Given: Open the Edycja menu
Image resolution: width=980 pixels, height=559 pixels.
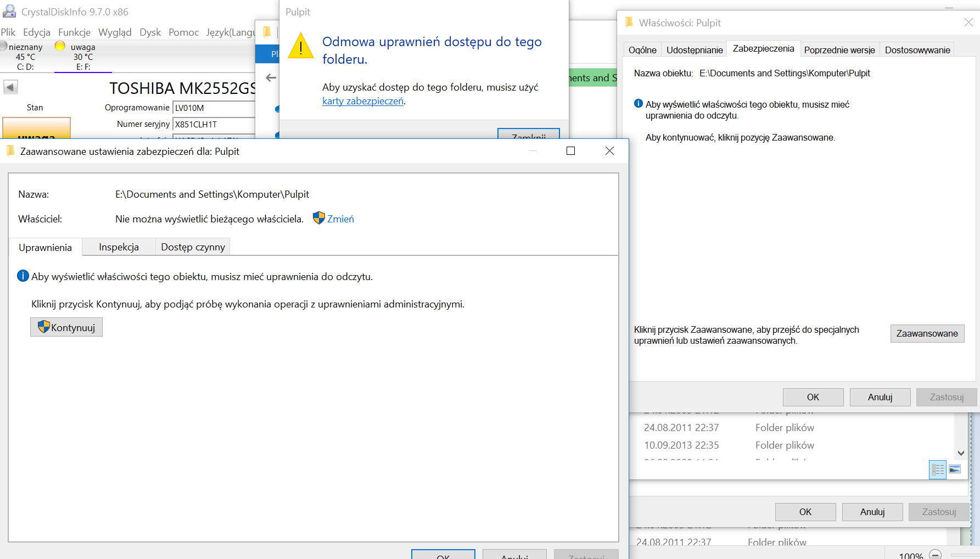Looking at the screenshot, I should [x=37, y=32].
